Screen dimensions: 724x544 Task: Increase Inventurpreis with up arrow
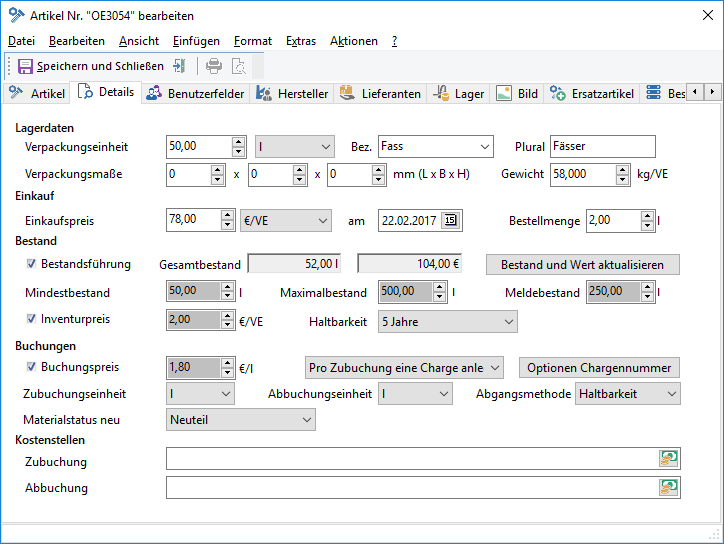point(227,315)
